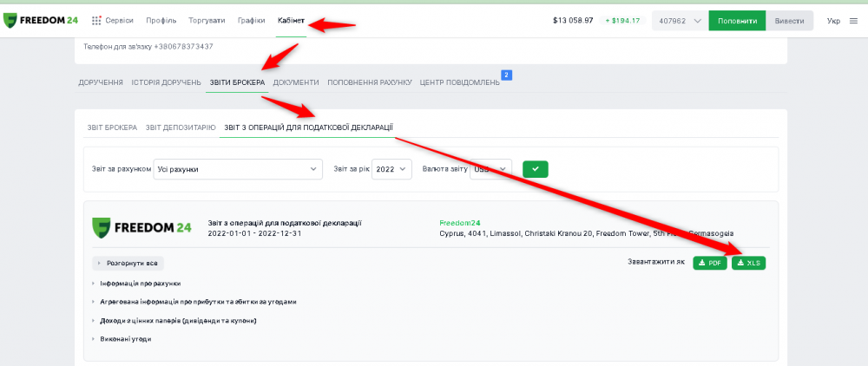Click the Freedom24 logo in report

tap(141, 226)
